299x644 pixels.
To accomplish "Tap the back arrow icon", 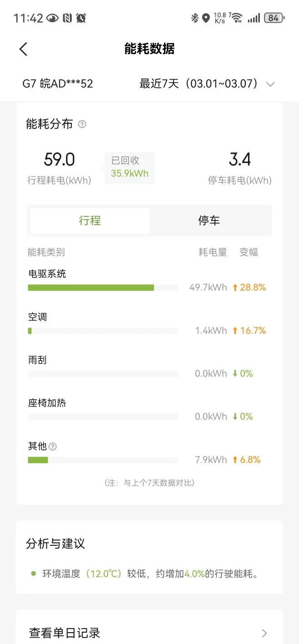I will pos(24,49).
